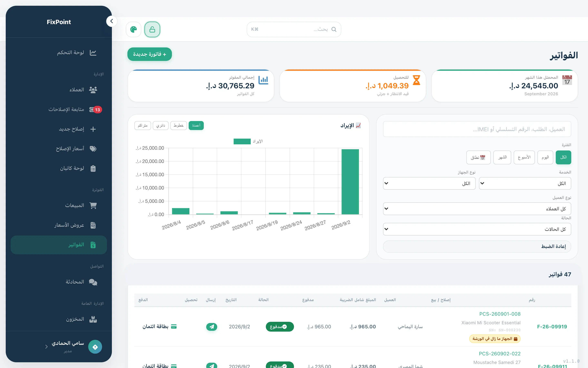588x368 pixels.
Task: Open متابعة الإصلاحات repairs tracking
Action: [x=59, y=110]
